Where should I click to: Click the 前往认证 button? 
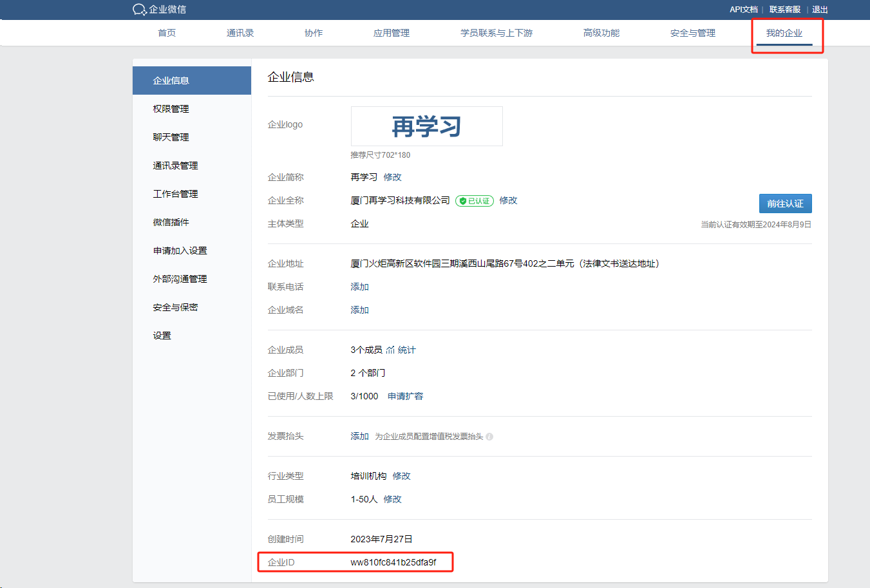point(785,204)
